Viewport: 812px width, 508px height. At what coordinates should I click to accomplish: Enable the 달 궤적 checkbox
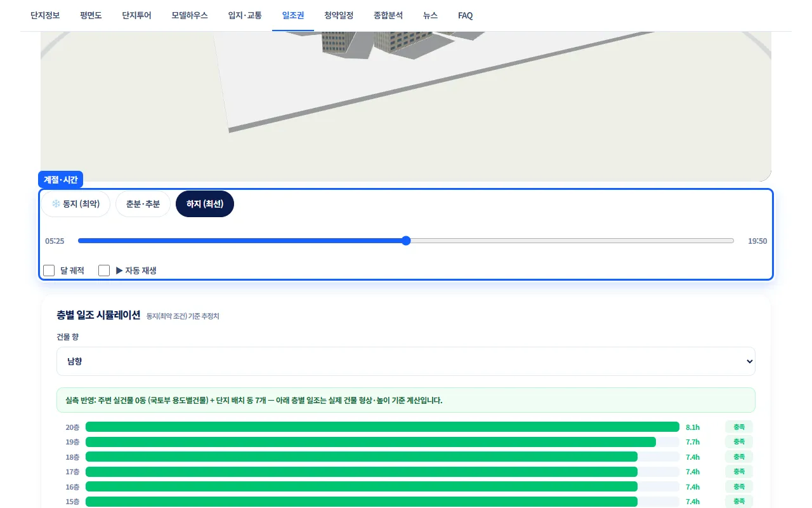pos(49,271)
